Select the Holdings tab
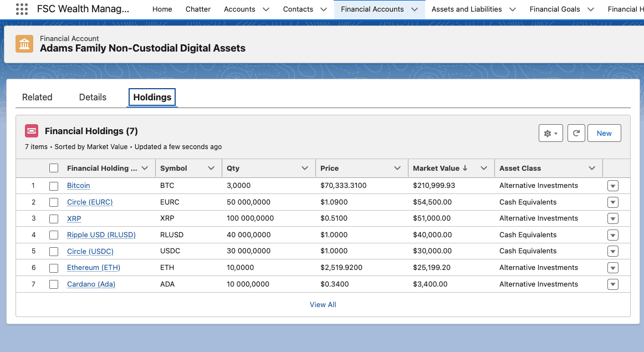The height and width of the screenshot is (352, 644). tap(152, 98)
